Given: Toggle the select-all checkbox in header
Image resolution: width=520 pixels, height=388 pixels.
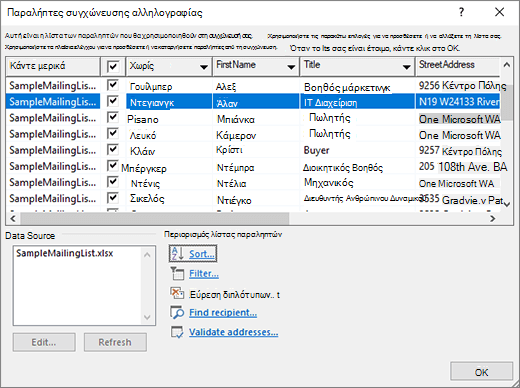Looking at the screenshot, I should [x=113, y=66].
